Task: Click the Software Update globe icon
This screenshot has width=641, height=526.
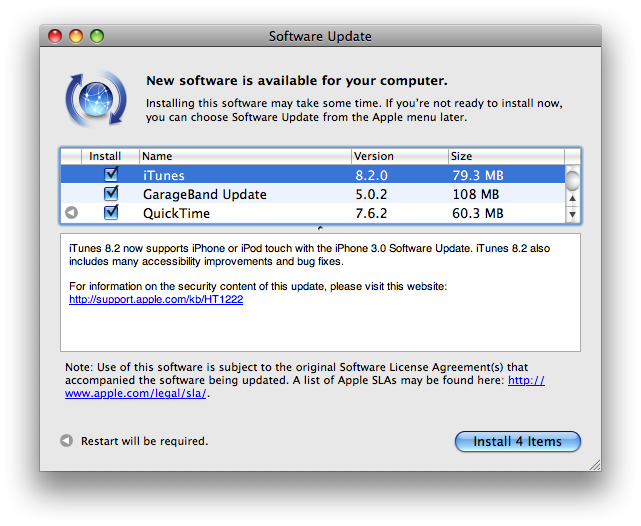Action: pos(95,98)
